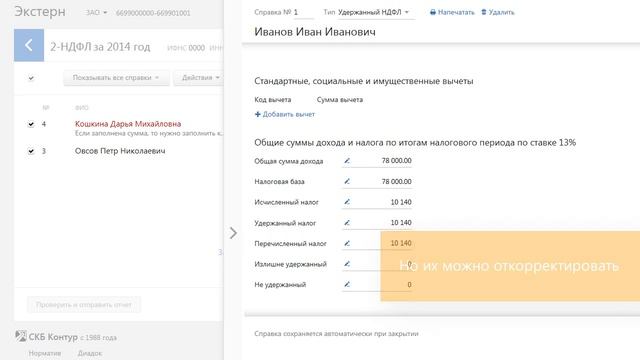The height and width of the screenshot is (360, 640).
Task: Click the Не удержанный value 0
Action: (409, 284)
